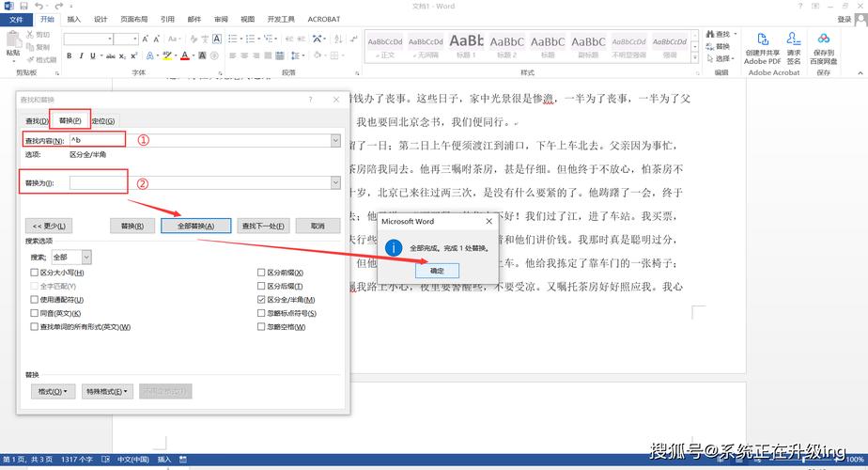The width and height of the screenshot is (868, 470).
Task: Toggle Bold formatting in the ribbon
Action: 70,55
